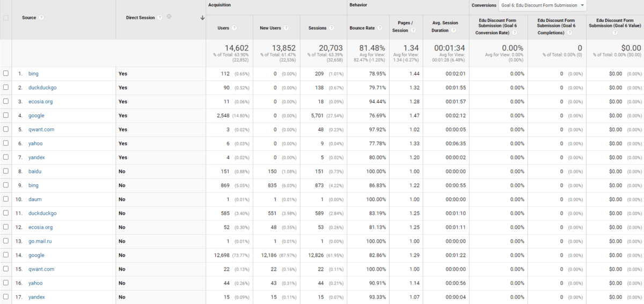Tick checkbox for row 17 yandex
Viewport: 644px width, 304px height.
pyautogui.click(x=6, y=297)
